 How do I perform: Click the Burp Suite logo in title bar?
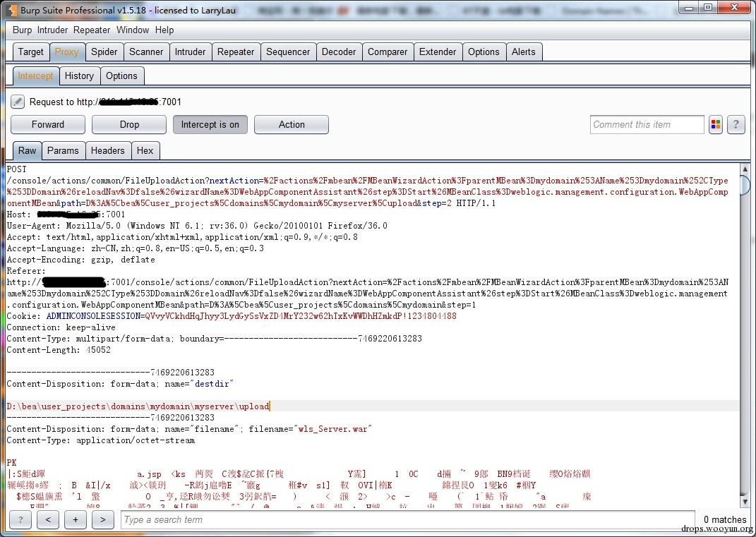click(x=12, y=10)
